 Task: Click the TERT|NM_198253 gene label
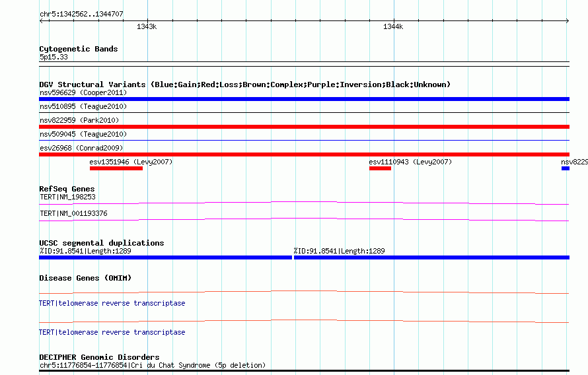click(67, 197)
